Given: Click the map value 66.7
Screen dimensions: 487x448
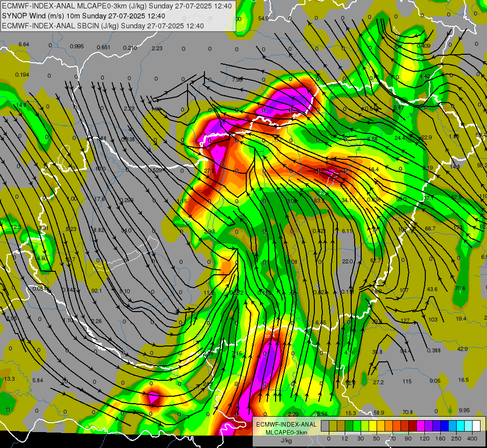Looking at the screenshot, I should coord(430,228).
